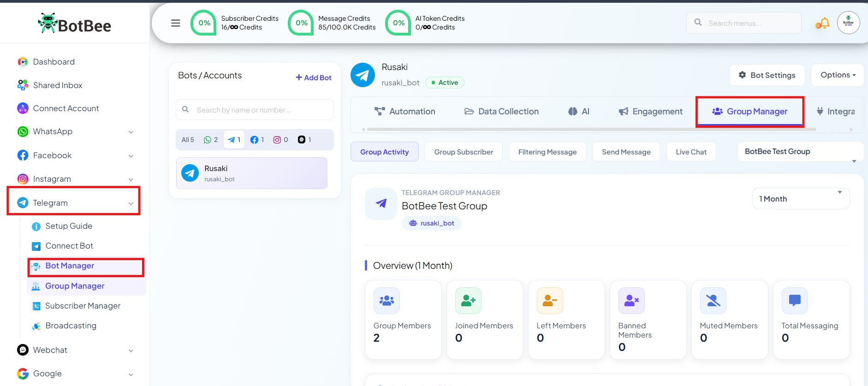Viewport: 868px width, 386px height.
Task: Click the Message Credits 0% ring
Action: (x=301, y=23)
